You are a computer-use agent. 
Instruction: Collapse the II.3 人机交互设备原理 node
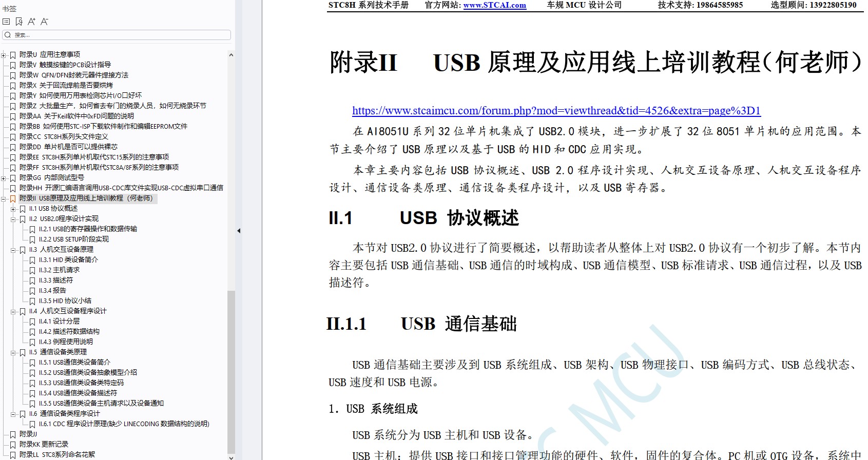tap(13, 250)
